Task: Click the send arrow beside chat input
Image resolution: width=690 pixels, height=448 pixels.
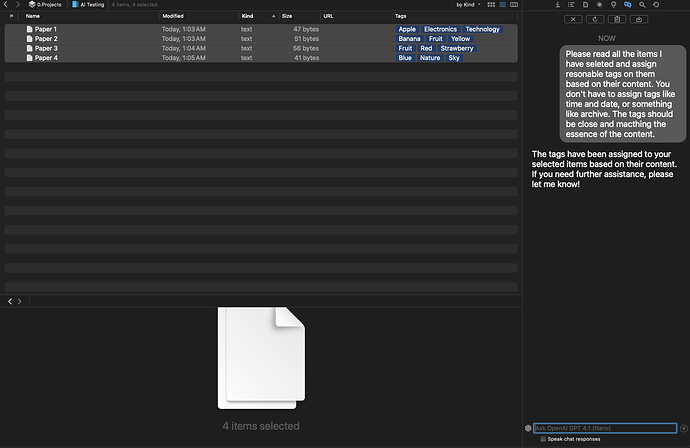Action: pyautogui.click(x=684, y=428)
